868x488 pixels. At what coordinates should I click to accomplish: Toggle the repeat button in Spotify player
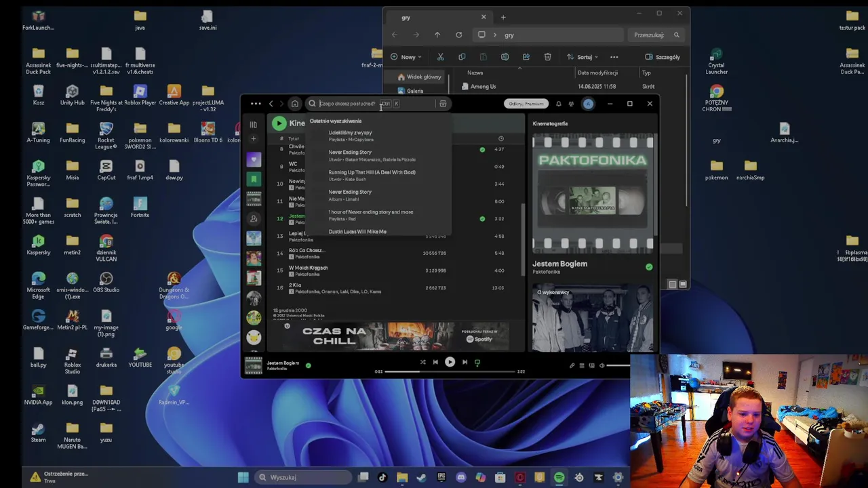tap(477, 362)
